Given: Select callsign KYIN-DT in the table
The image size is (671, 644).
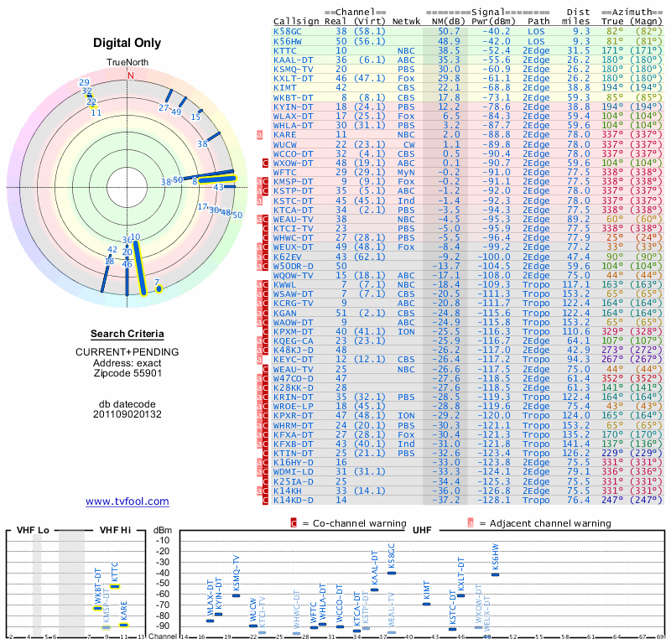Looking at the screenshot, I should [x=294, y=107].
